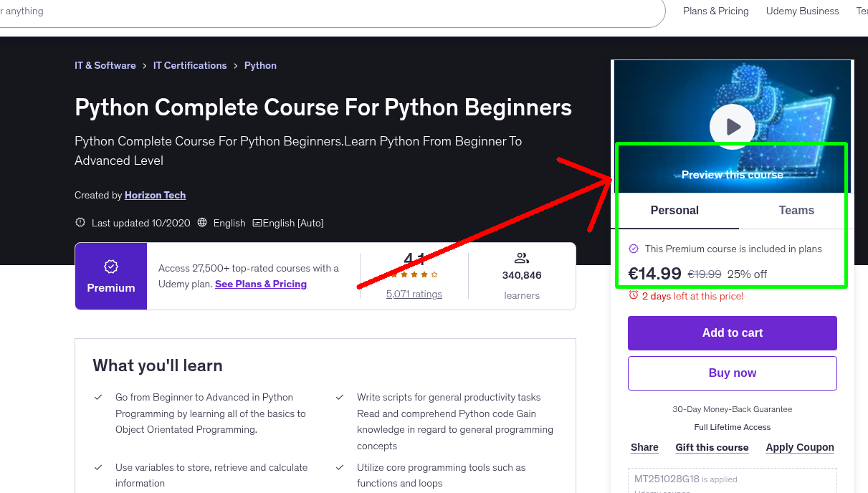The height and width of the screenshot is (493, 868).
Task: Click the clock icon next to Last updated
Action: pyautogui.click(x=80, y=223)
